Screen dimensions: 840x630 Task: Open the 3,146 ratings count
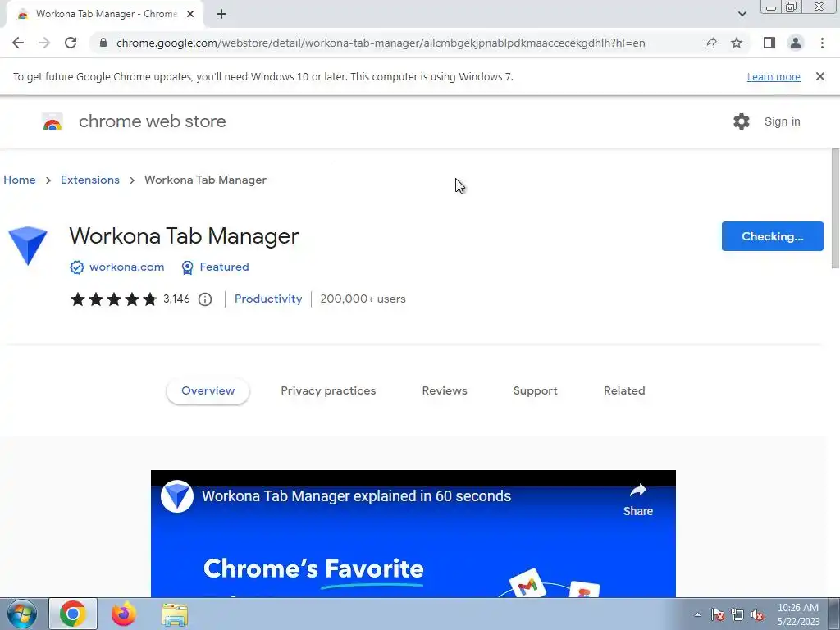click(177, 299)
